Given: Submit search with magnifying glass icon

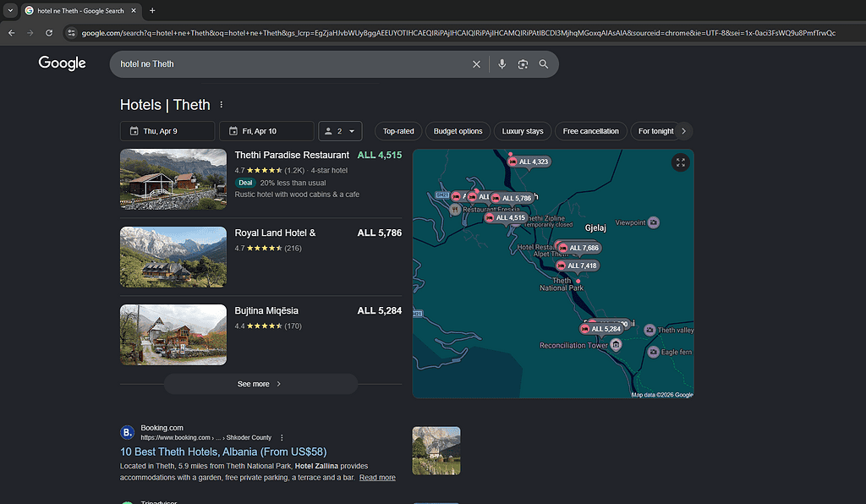Looking at the screenshot, I should click(x=544, y=64).
